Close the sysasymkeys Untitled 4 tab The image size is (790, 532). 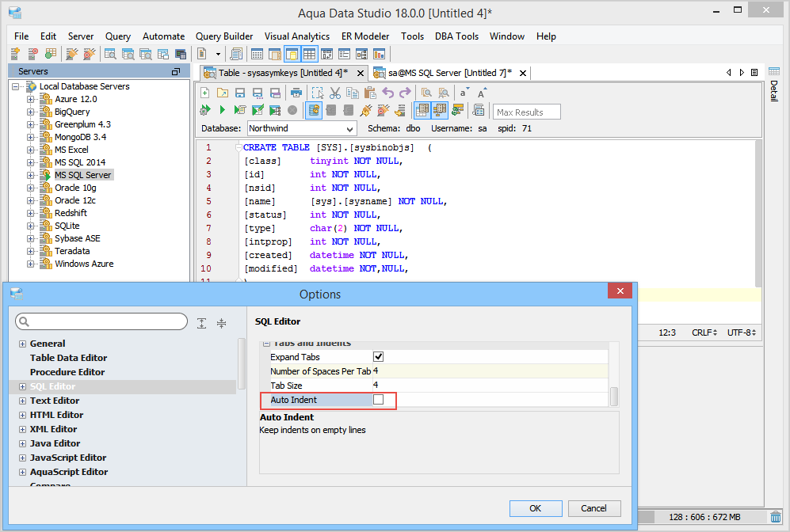coord(361,74)
